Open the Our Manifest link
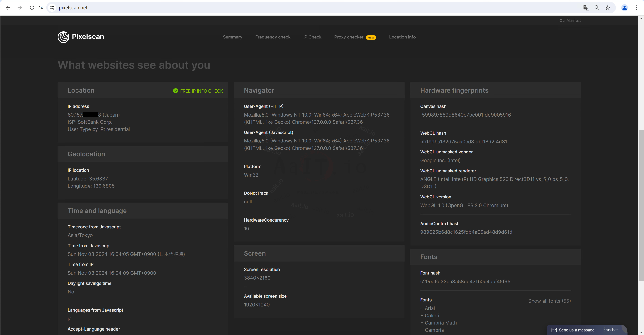The image size is (644, 335). (x=570, y=21)
